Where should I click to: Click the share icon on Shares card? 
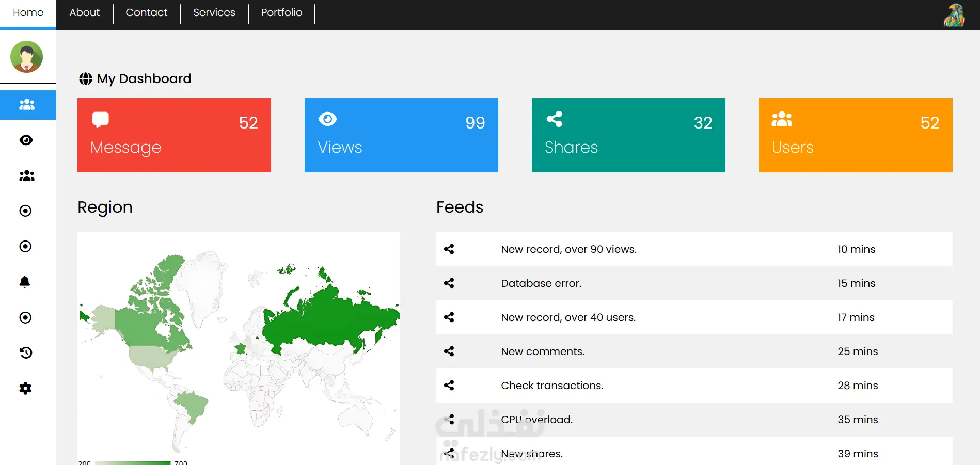click(555, 119)
